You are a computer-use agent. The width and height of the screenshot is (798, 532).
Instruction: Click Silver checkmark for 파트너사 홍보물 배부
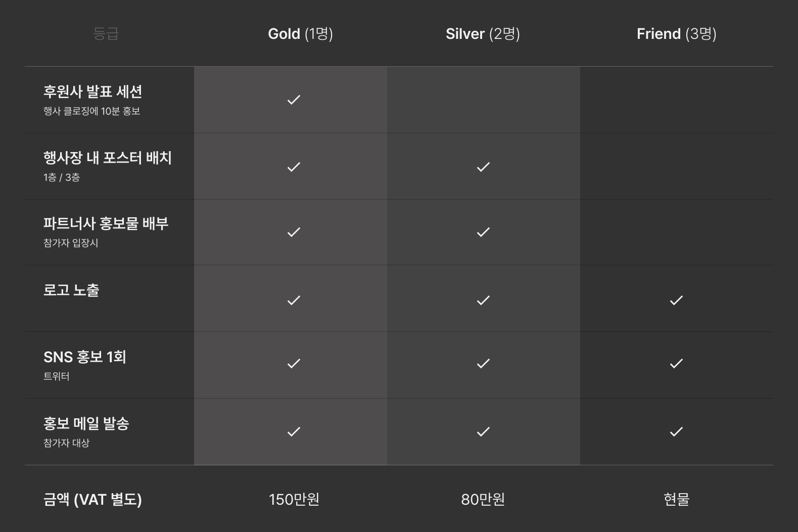[x=483, y=232]
